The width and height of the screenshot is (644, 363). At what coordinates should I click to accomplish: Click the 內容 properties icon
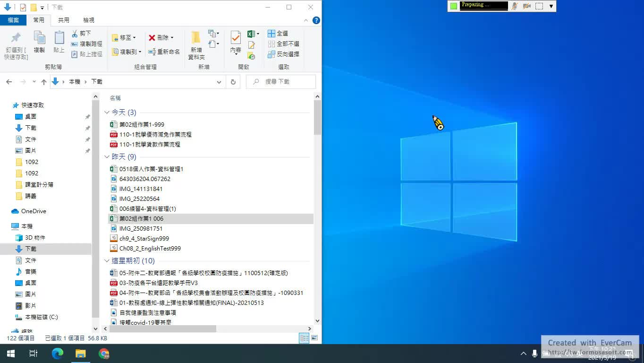[236, 37]
